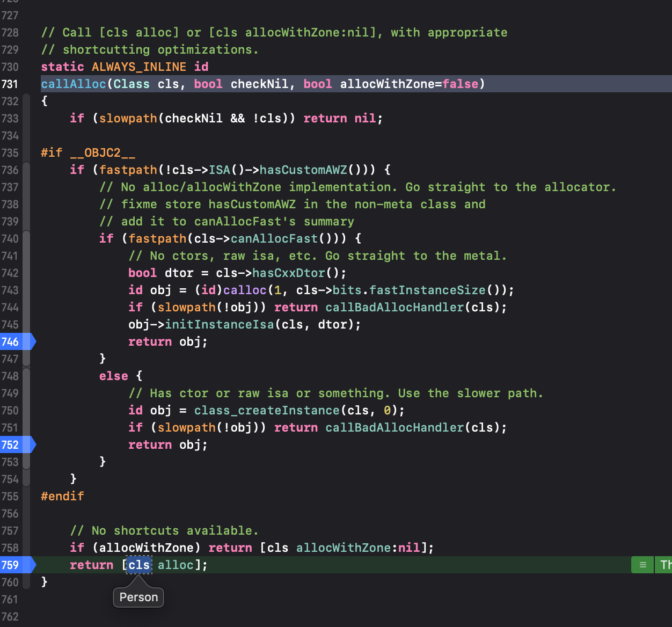672x627 pixels.
Task: Click ALWAYS_INLINE macro on line 730
Action: click(139, 67)
